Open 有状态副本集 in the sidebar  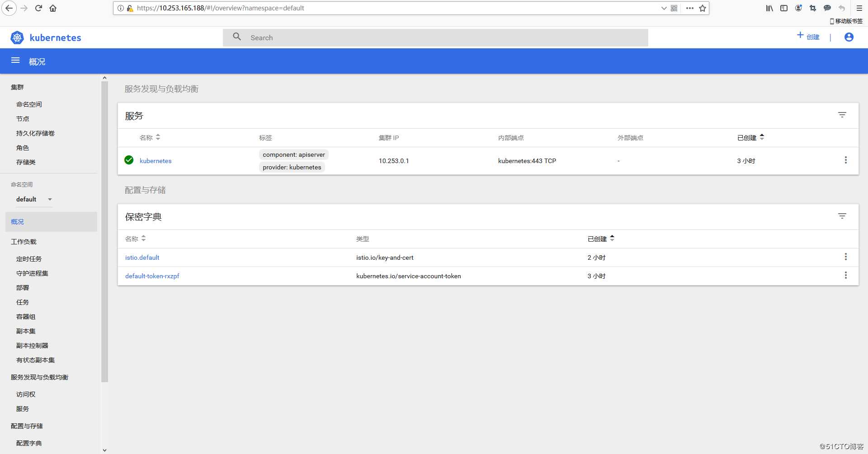pyautogui.click(x=35, y=360)
